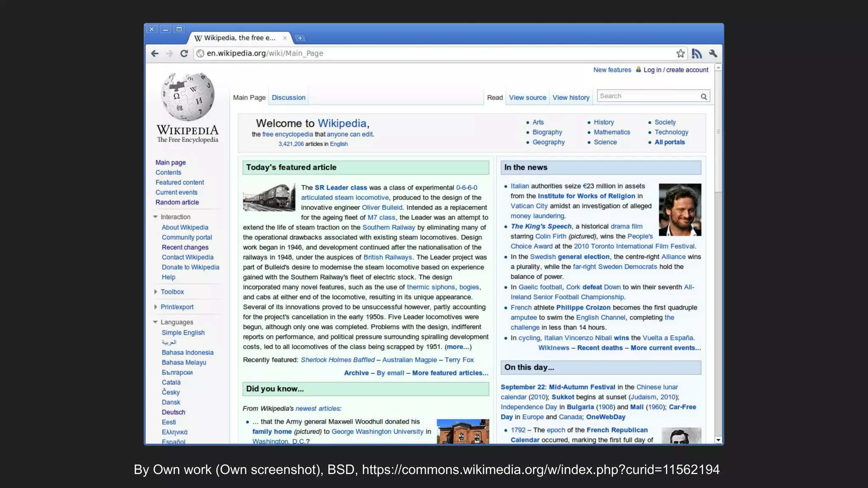The width and height of the screenshot is (868, 488).
Task: Close the Wikipedia tab
Action: click(x=285, y=38)
